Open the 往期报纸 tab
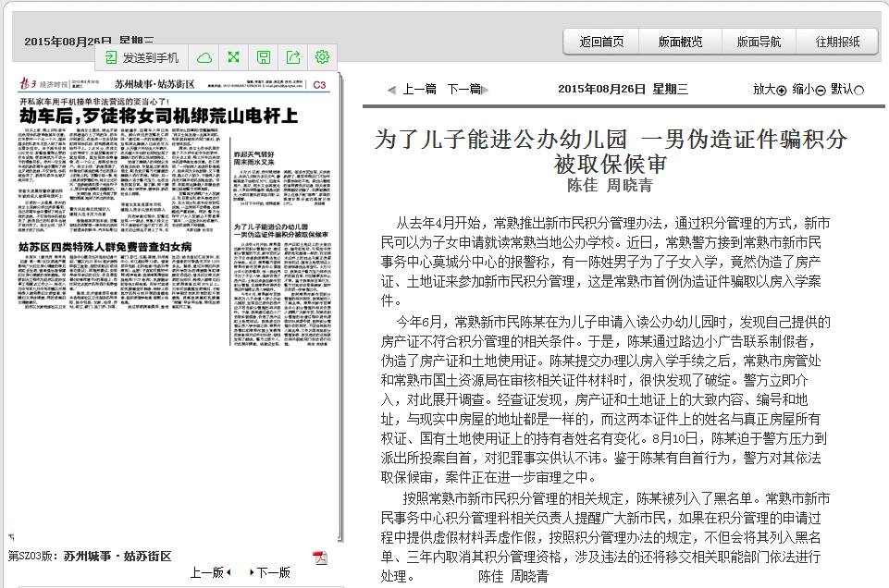Image resolution: width=889 pixels, height=588 pixels. 837,42
